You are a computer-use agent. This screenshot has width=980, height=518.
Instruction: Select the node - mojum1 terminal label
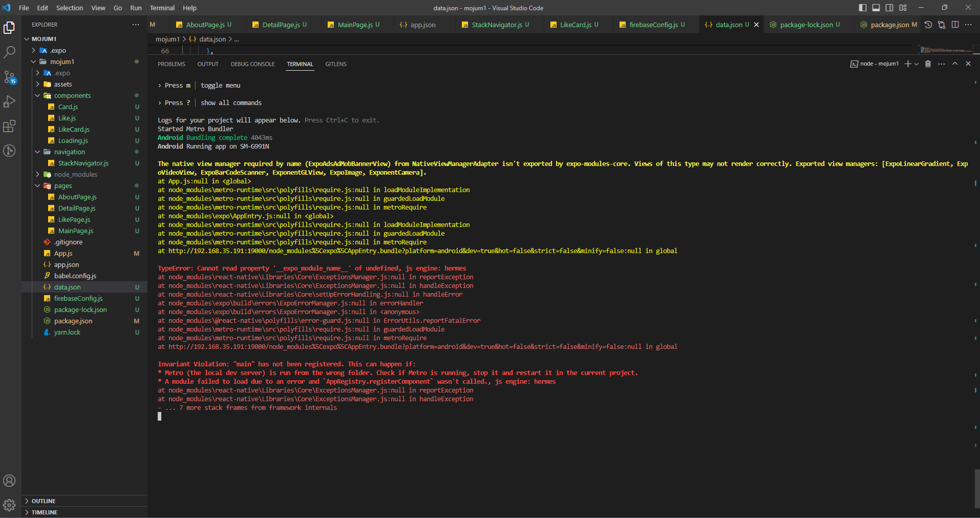click(x=875, y=64)
